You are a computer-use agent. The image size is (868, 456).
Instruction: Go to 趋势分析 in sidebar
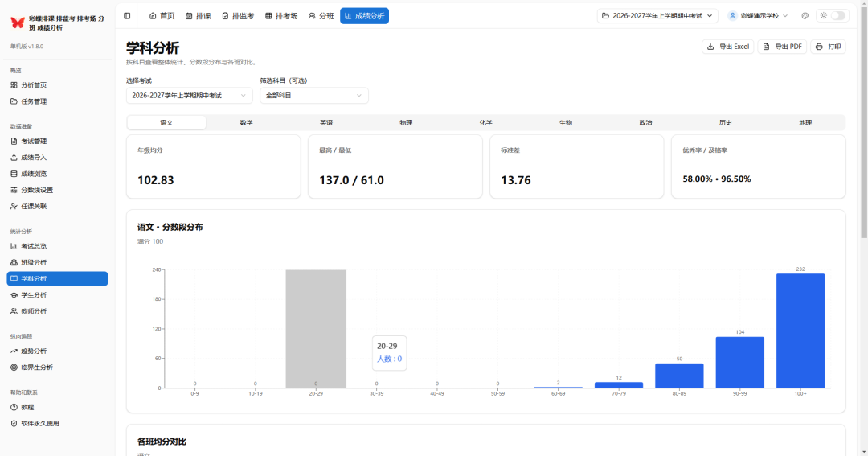[34, 351]
